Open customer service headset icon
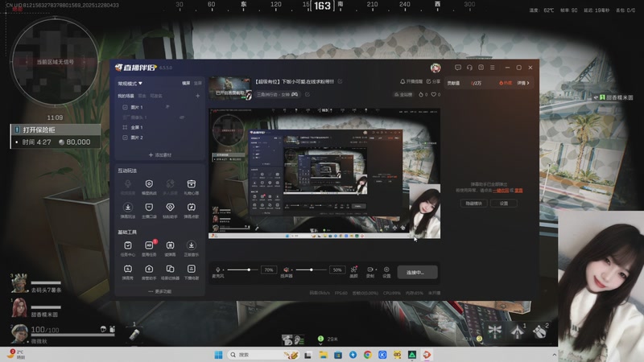The width and height of the screenshot is (644, 362). tap(469, 68)
